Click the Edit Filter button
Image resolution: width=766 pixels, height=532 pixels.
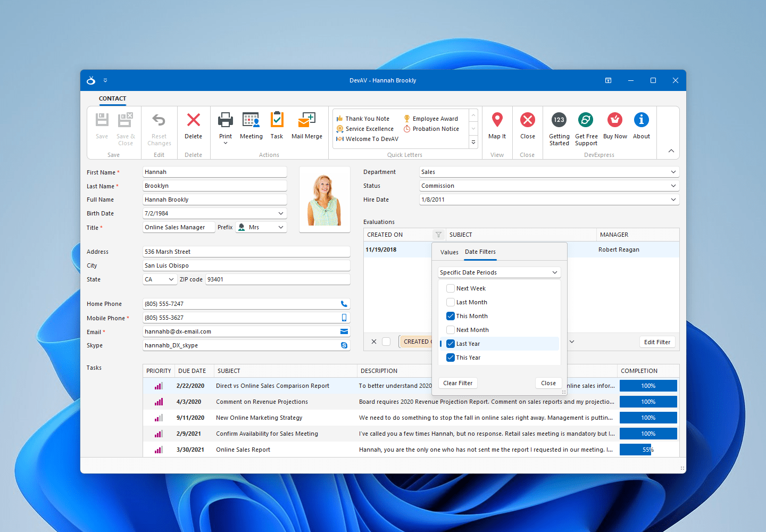657,342
